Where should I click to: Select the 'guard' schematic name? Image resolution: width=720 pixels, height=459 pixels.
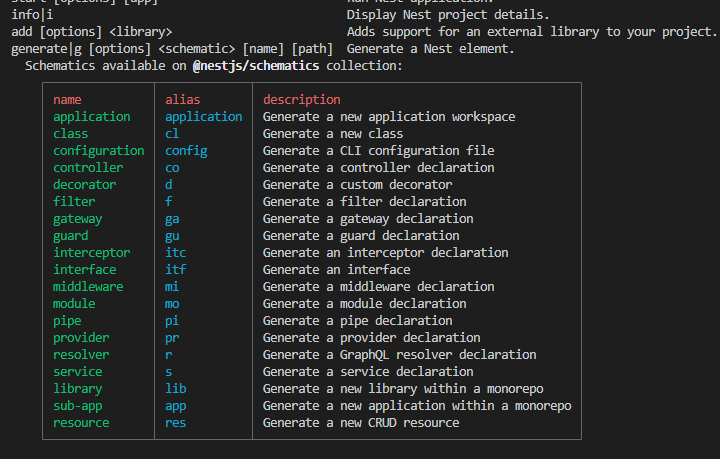click(70, 236)
